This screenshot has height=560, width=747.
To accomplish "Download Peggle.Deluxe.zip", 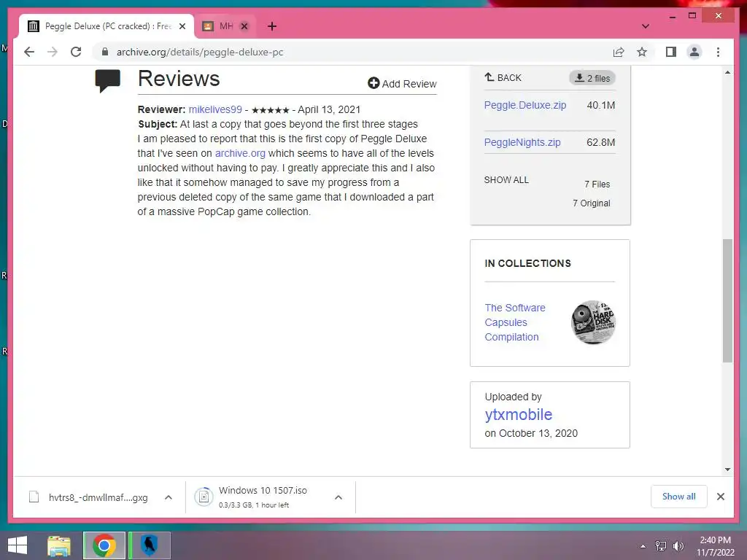I will tap(525, 105).
